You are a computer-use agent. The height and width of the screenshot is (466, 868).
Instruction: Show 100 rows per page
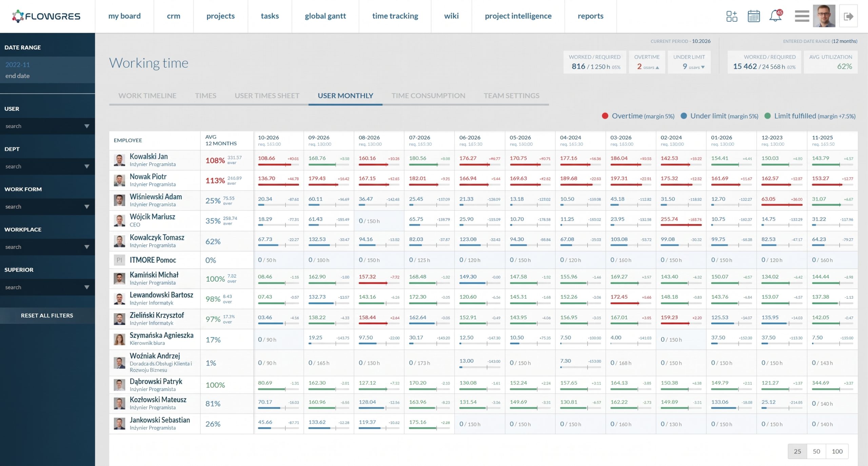(x=837, y=451)
